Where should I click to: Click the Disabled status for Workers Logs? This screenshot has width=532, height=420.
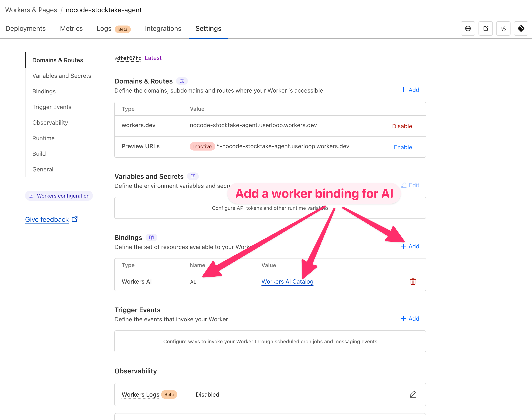(207, 394)
